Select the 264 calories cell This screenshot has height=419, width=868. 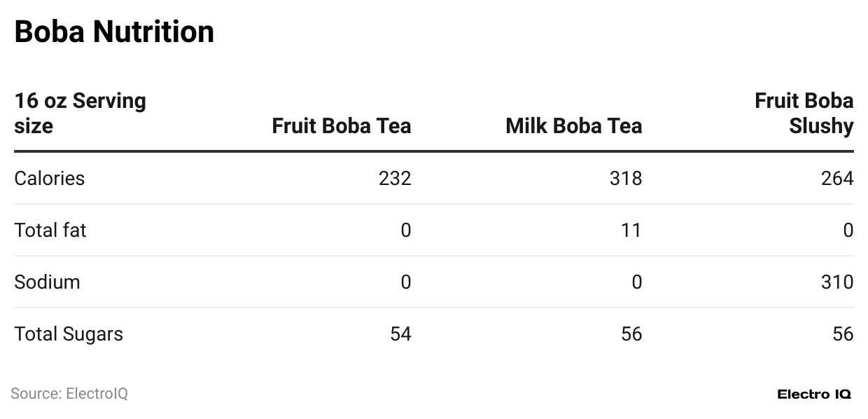point(837,179)
